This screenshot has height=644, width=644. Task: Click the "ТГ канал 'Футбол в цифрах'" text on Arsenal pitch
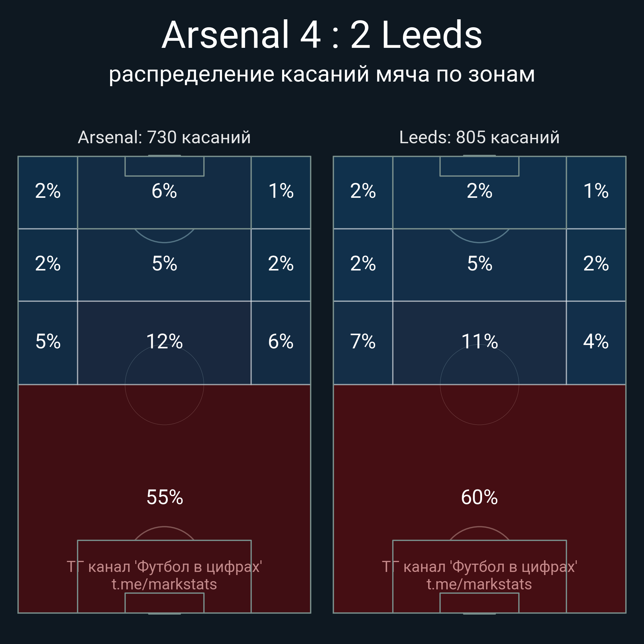point(164,567)
